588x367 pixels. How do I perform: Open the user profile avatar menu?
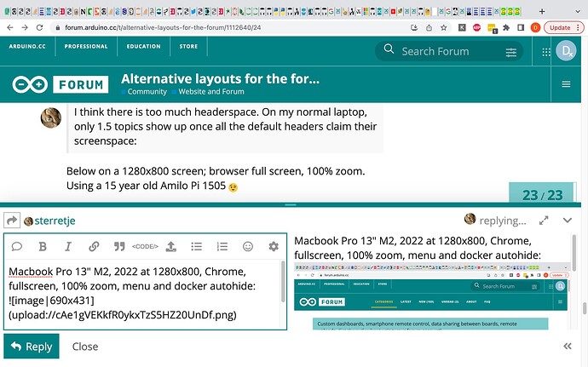point(566,51)
